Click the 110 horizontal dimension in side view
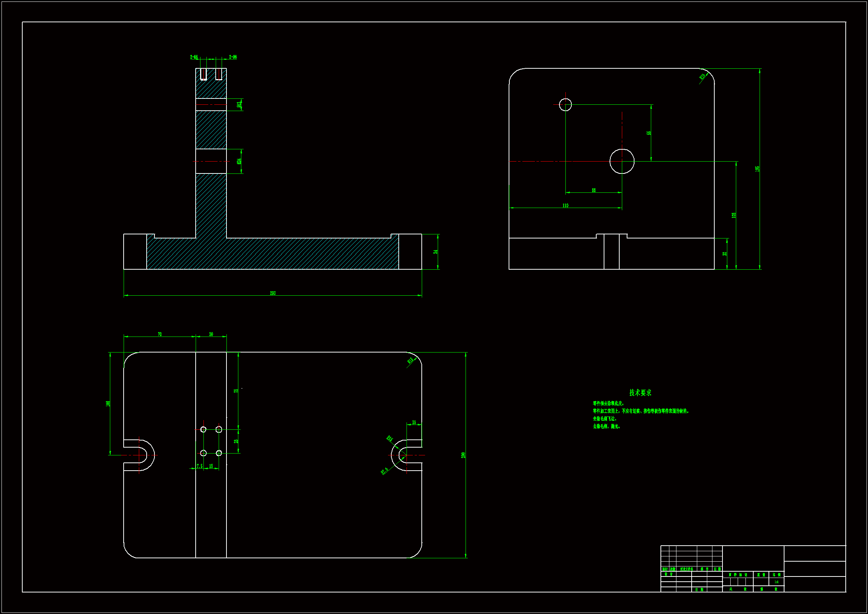 [565, 205]
